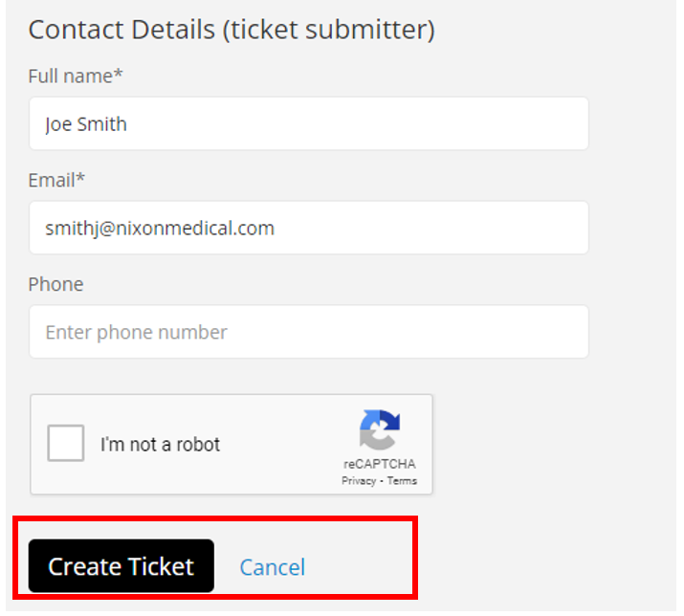Click the Cancel link

(x=272, y=567)
